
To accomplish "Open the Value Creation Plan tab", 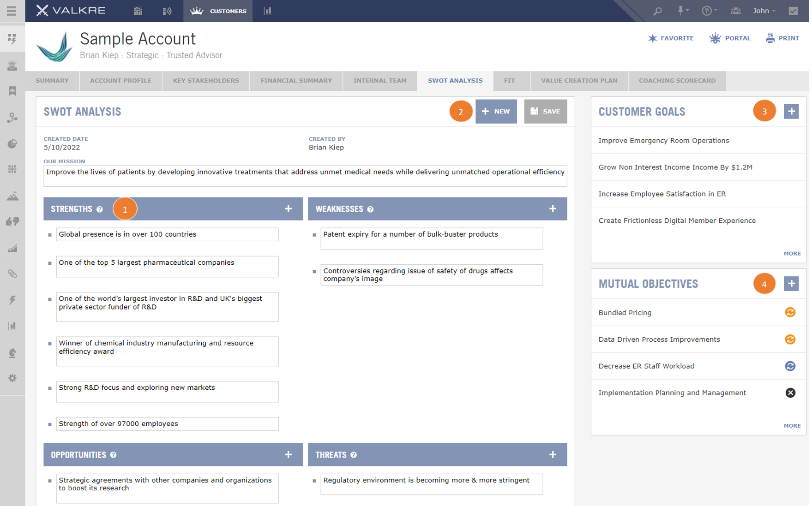I will click(579, 81).
